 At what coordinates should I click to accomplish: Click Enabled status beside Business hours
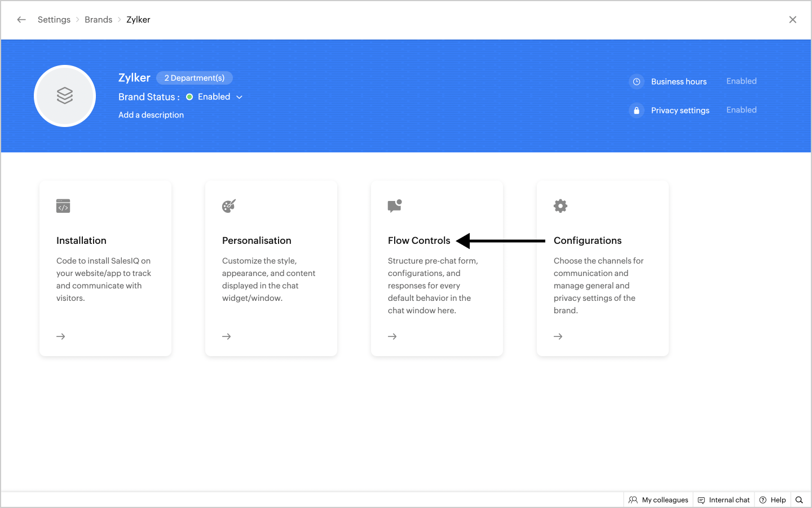pyautogui.click(x=742, y=81)
